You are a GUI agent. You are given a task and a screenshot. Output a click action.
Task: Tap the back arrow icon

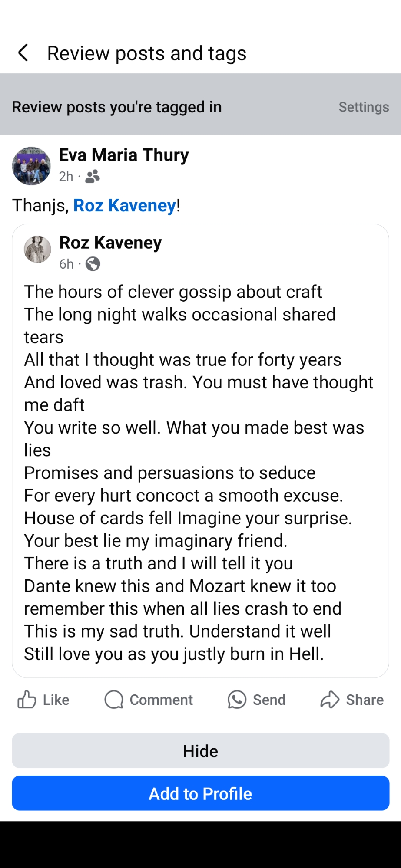[x=23, y=53]
